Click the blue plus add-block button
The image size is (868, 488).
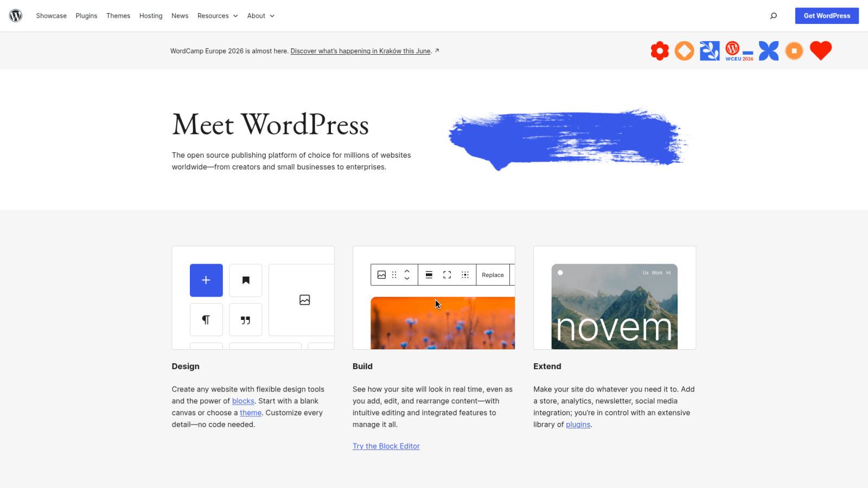point(206,280)
